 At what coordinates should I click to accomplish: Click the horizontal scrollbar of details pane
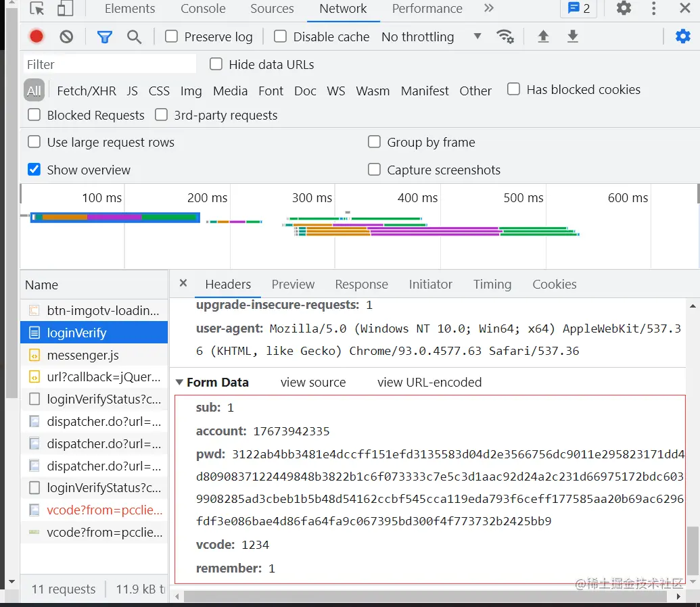[x=425, y=596]
